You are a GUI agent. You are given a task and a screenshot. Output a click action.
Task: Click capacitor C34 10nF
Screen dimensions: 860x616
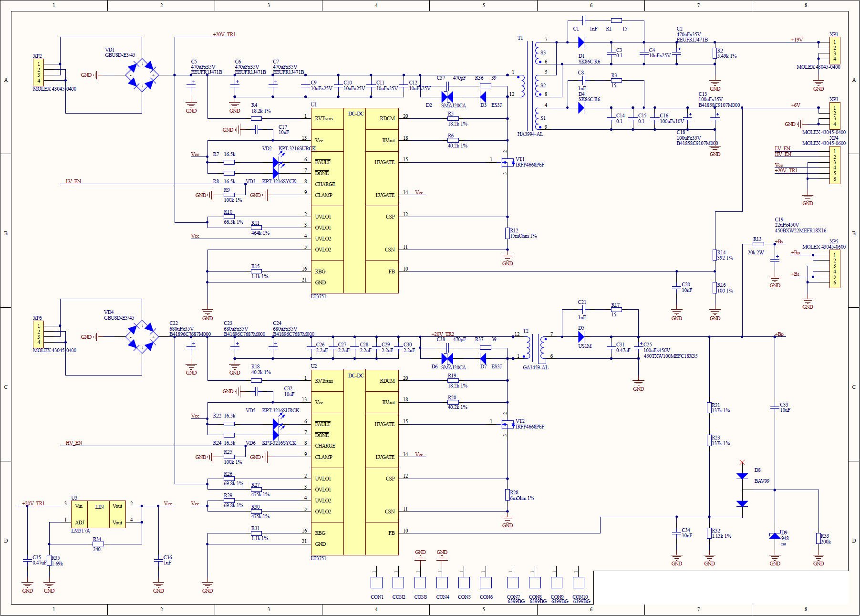pyautogui.click(x=676, y=532)
